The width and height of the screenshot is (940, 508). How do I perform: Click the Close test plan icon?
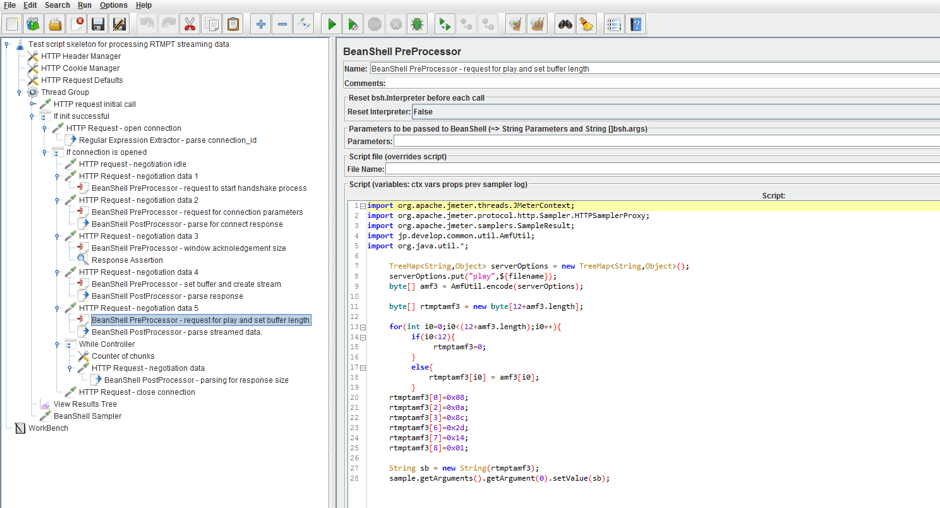pos(77,25)
